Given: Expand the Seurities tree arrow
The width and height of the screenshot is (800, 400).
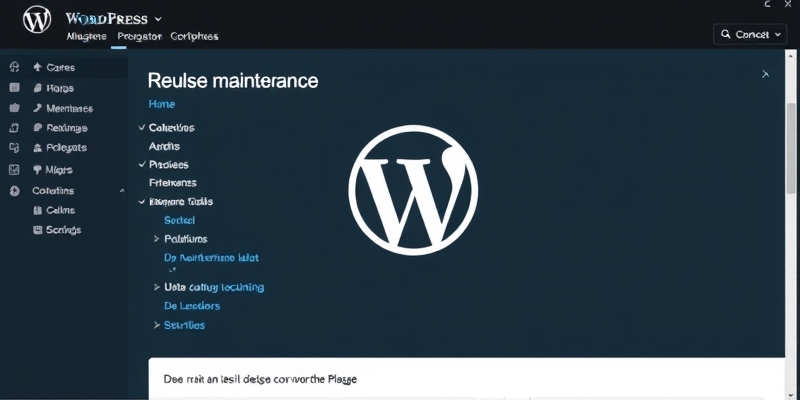Looking at the screenshot, I should coord(157,324).
